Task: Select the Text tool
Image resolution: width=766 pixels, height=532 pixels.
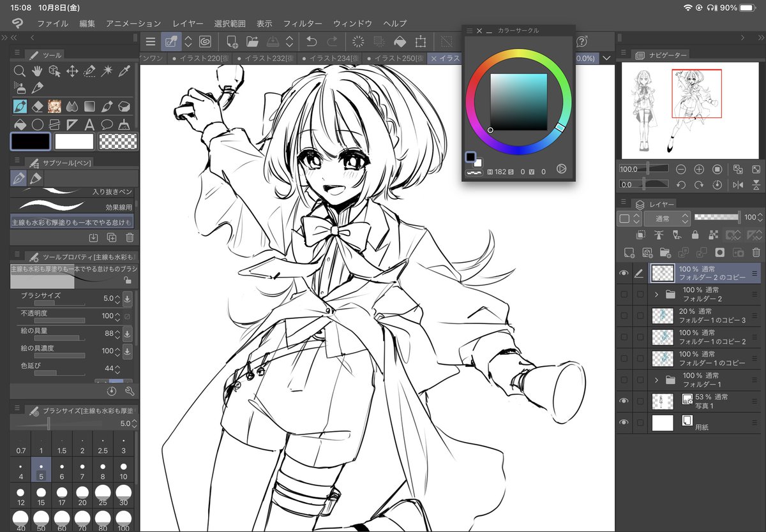Action: 90,124
